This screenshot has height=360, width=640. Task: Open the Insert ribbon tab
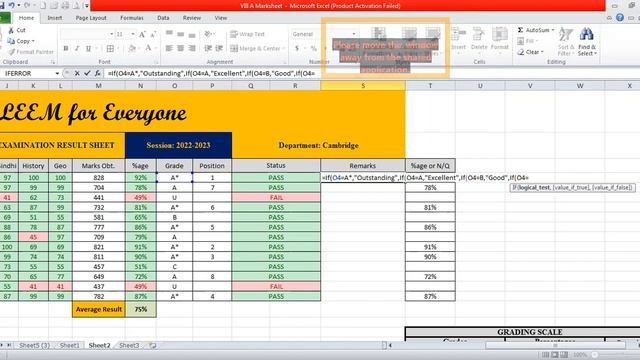click(55, 18)
